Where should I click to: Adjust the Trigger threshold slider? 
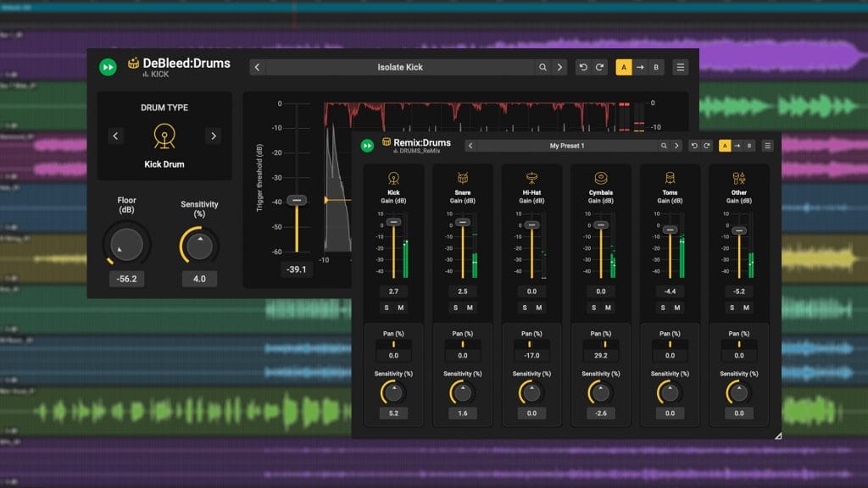tap(297, 200)
